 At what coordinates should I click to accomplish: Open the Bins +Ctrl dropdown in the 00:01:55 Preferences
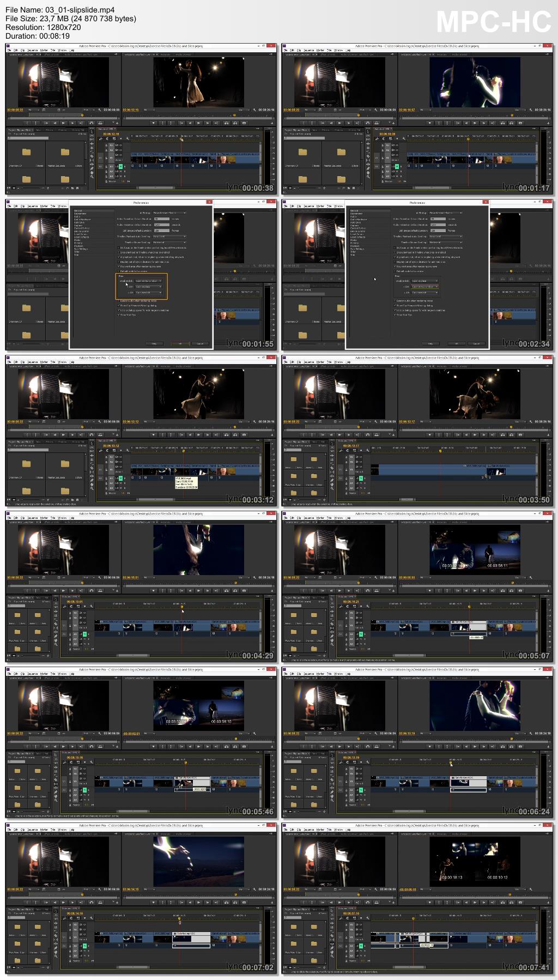[x=148, y=287]
